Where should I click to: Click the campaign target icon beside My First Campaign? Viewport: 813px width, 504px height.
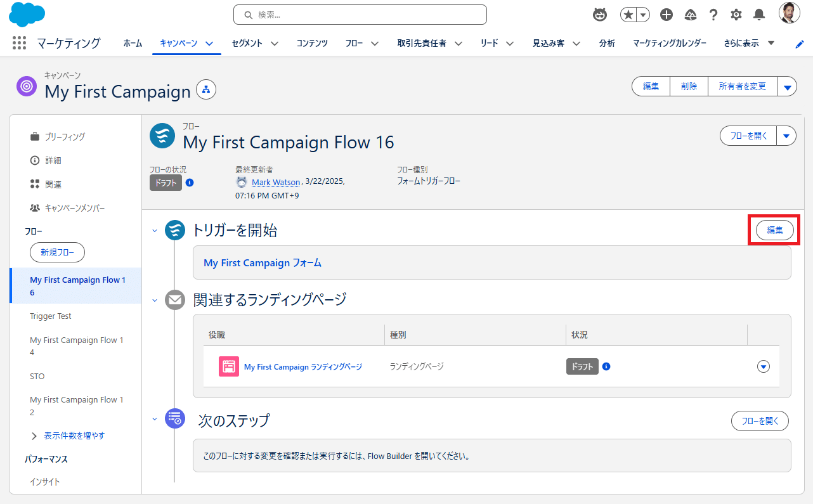(x=27, y=86)
